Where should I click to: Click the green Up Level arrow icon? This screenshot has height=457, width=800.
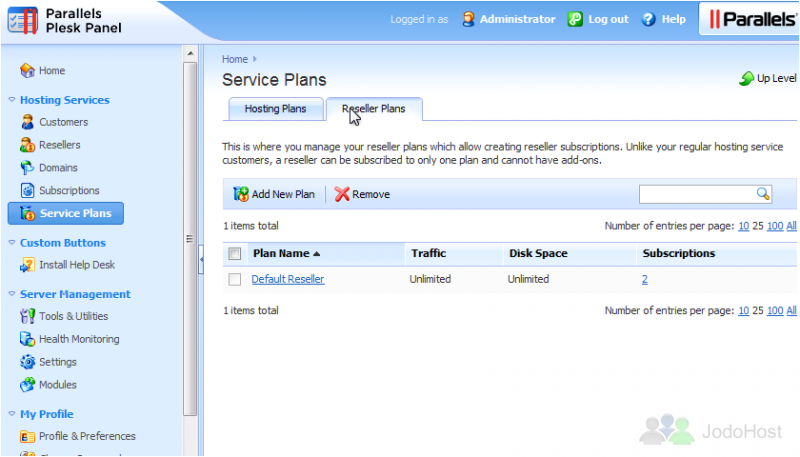coord(746,79)
